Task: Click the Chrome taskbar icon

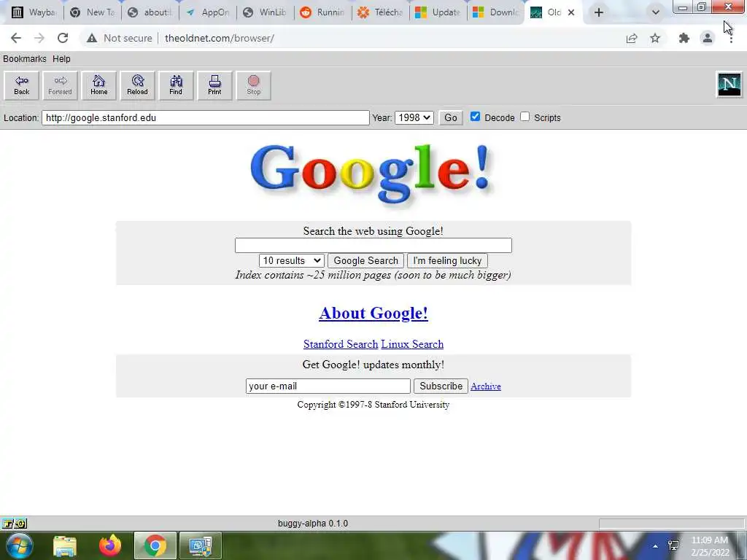Action: pos(155,545)
